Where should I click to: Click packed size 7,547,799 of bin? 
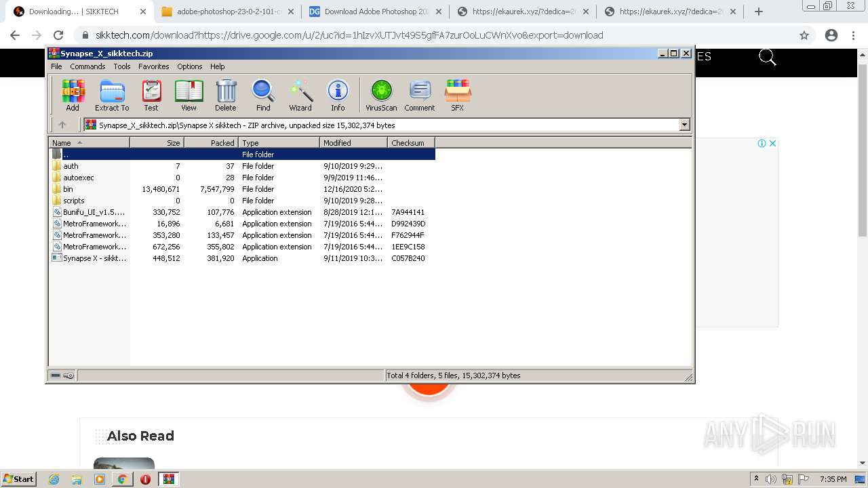tap(217, 189)
